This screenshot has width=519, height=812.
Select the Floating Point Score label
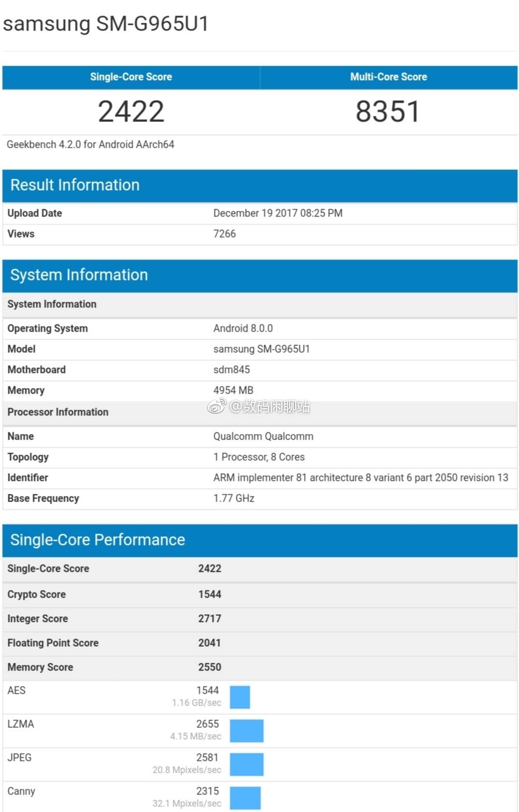click(53, 643)
